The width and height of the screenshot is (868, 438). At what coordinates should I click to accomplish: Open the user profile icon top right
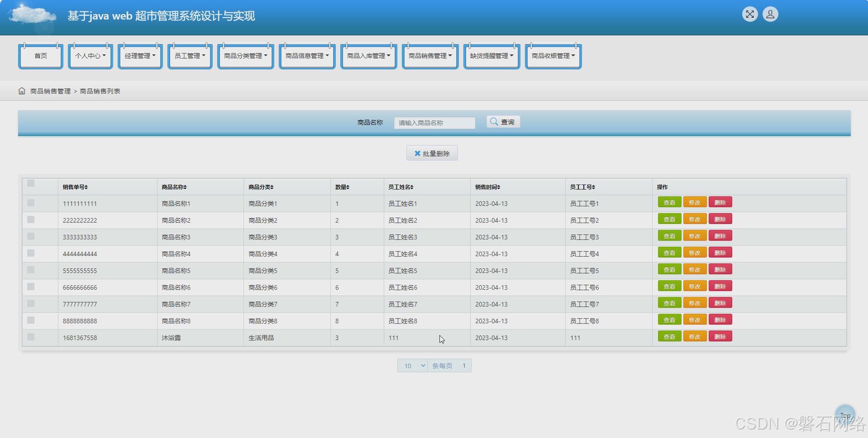pyautogui.click(x=770, y=14)
